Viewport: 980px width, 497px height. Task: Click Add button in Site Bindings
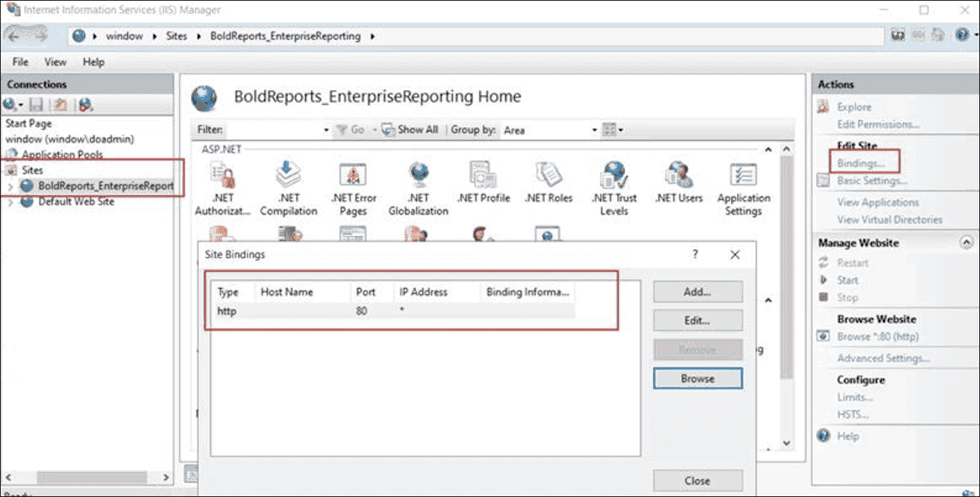tap(698, 292)
